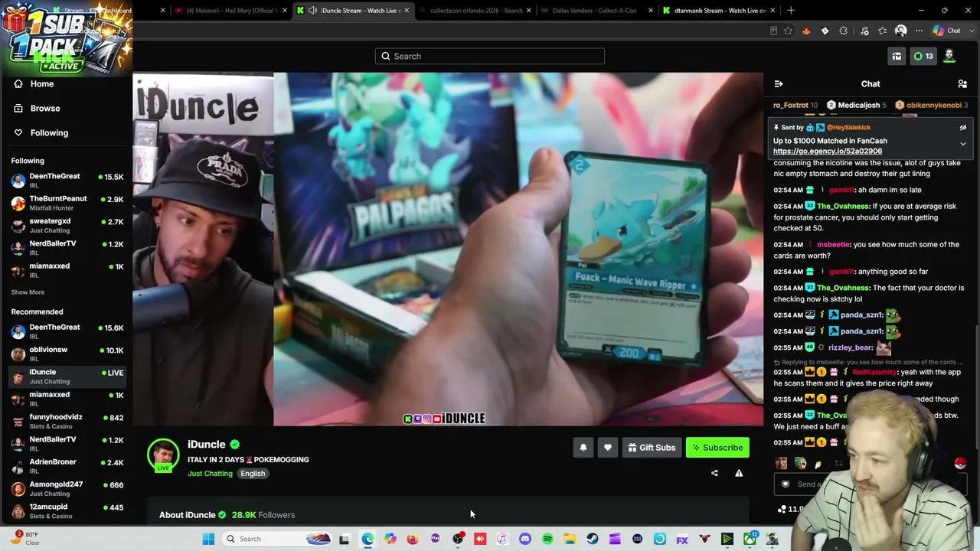Open the Windows Start menu
Viewport: 980px width, 551px height.
click(208, 539)
